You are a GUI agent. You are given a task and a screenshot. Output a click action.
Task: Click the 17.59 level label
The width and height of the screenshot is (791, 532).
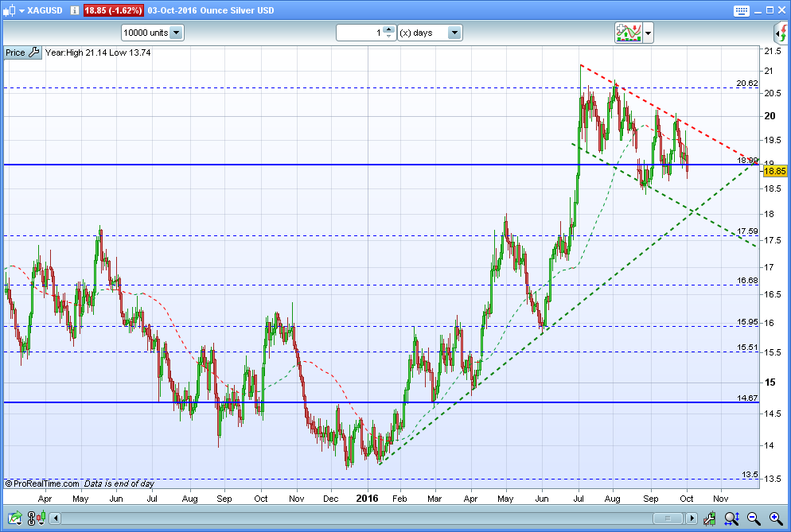747,231
